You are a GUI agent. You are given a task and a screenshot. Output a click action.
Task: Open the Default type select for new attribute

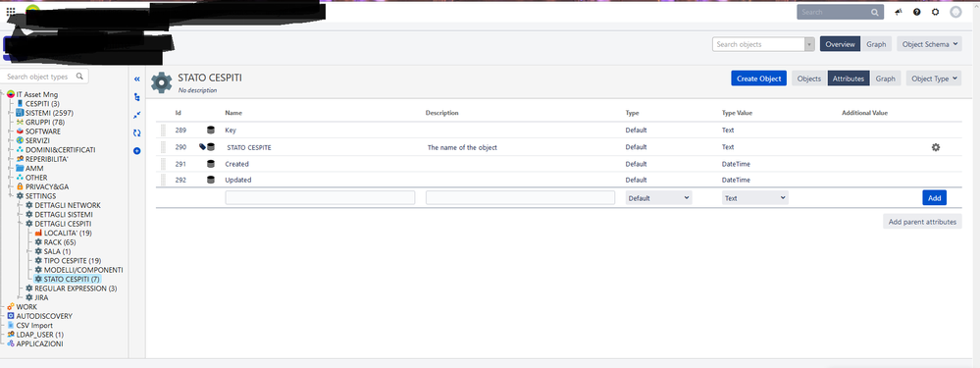coord(659,197)
